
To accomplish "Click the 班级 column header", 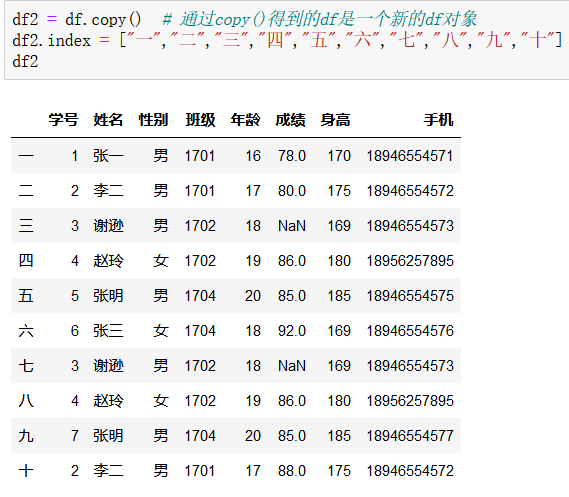I will point(200,120).
